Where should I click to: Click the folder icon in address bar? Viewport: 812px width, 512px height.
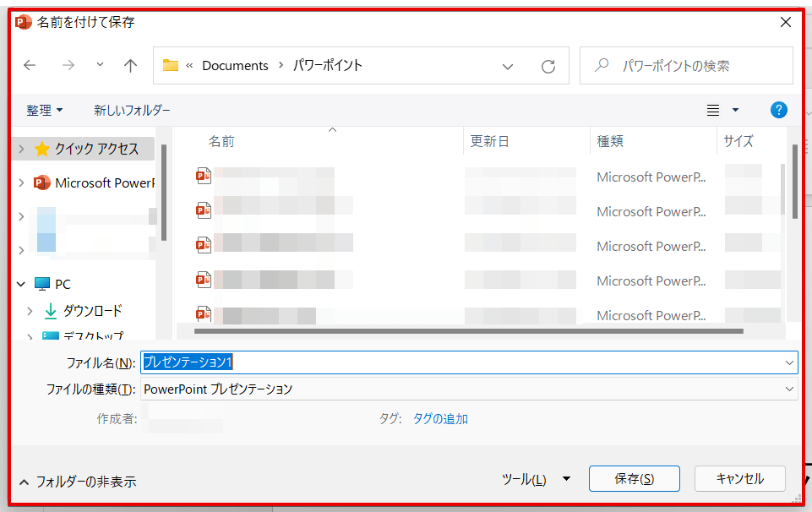point(171,65)
